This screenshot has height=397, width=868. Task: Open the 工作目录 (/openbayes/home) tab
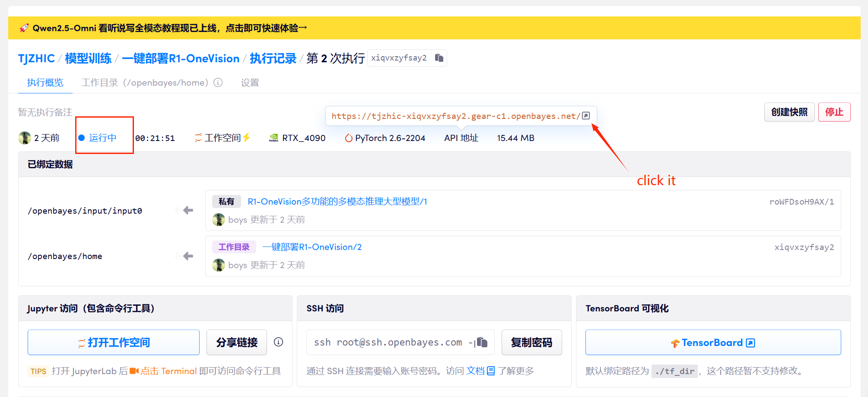145,83
